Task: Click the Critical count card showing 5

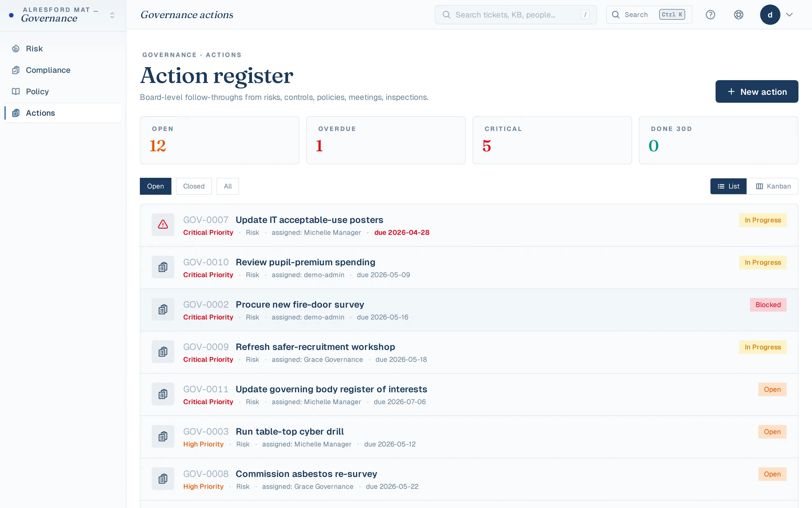Action: tap(552, 140)
